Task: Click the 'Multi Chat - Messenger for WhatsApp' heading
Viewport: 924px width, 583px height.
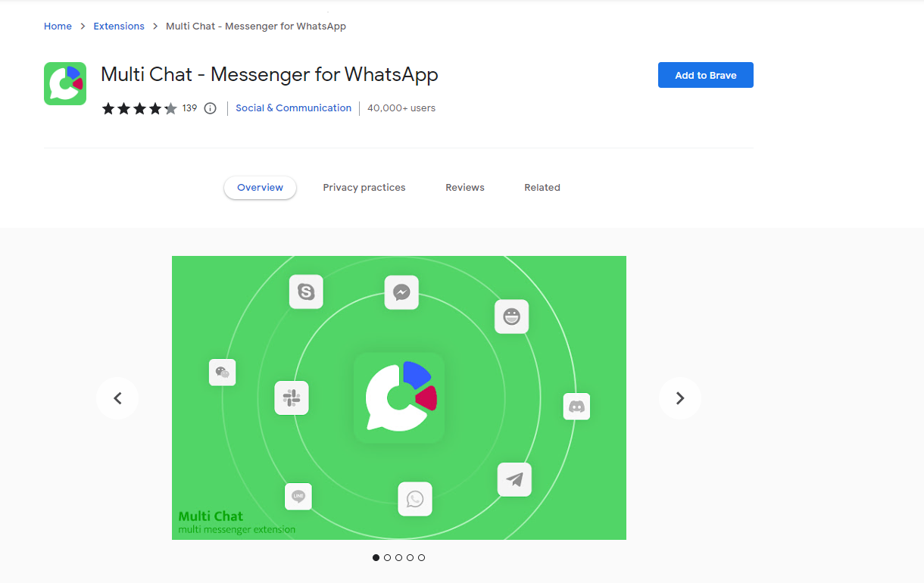Action: coord(270,75)
